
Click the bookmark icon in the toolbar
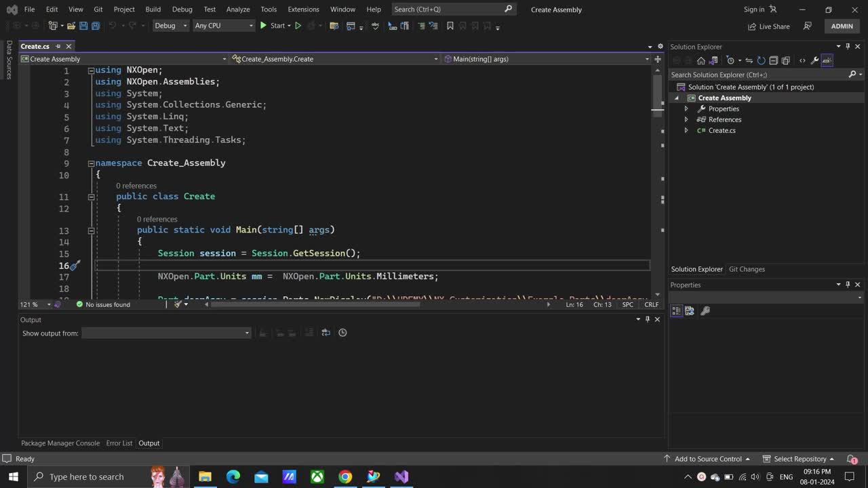point(450,26)
